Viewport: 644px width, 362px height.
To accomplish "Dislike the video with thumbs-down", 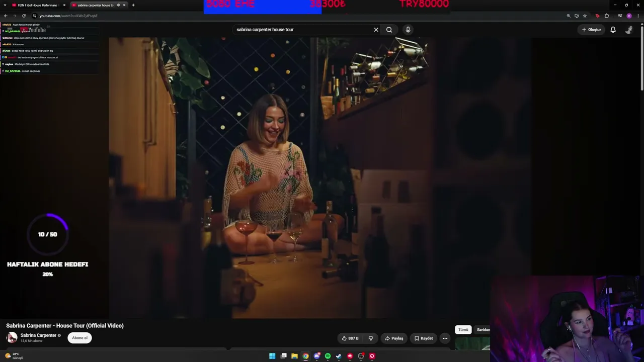I will [x=371, y=338].
